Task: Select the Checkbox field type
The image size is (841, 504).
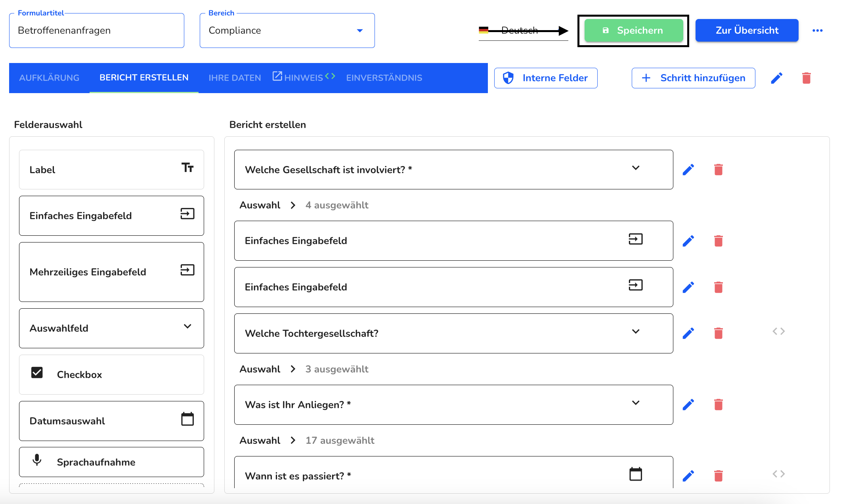Action: click(110, 374)
